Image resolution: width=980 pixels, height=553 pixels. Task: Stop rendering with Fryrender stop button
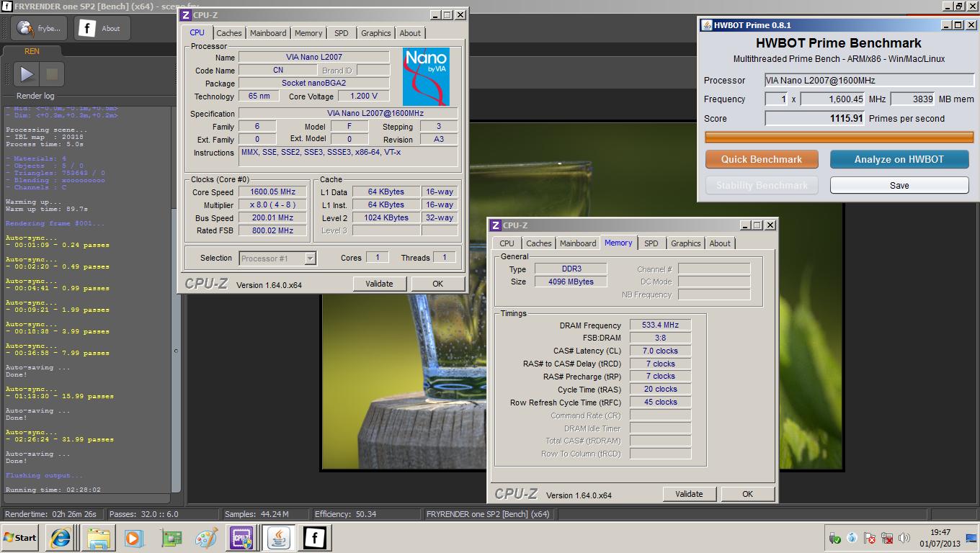click(x=52, y=73)
